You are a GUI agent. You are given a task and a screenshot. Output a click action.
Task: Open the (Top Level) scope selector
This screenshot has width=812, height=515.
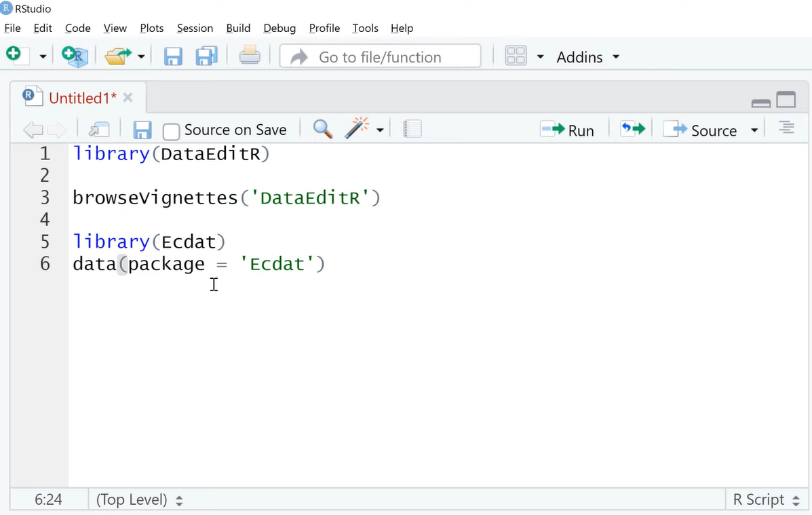[139, 499]
